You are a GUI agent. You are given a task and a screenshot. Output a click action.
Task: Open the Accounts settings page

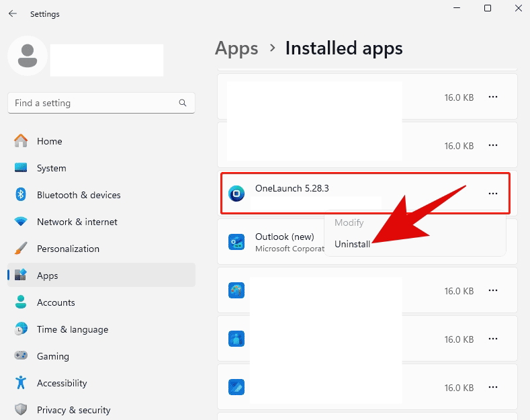[101, 302]
